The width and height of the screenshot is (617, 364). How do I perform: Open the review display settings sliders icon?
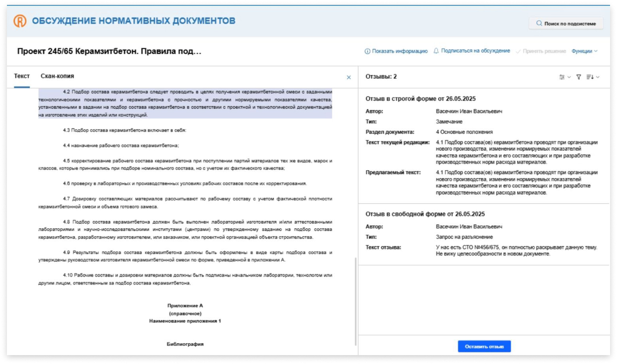[562, 77]
